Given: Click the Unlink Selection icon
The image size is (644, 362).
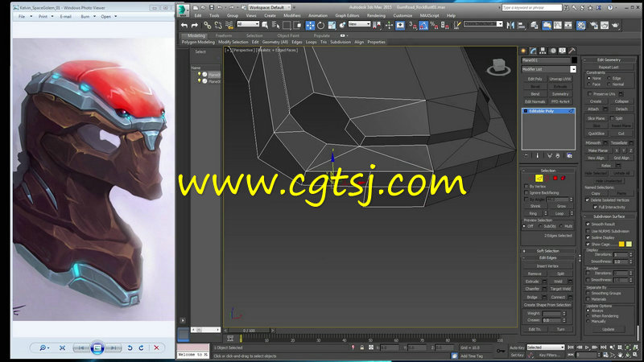Looking at the screenshot, I should click(x=218, y=26).
